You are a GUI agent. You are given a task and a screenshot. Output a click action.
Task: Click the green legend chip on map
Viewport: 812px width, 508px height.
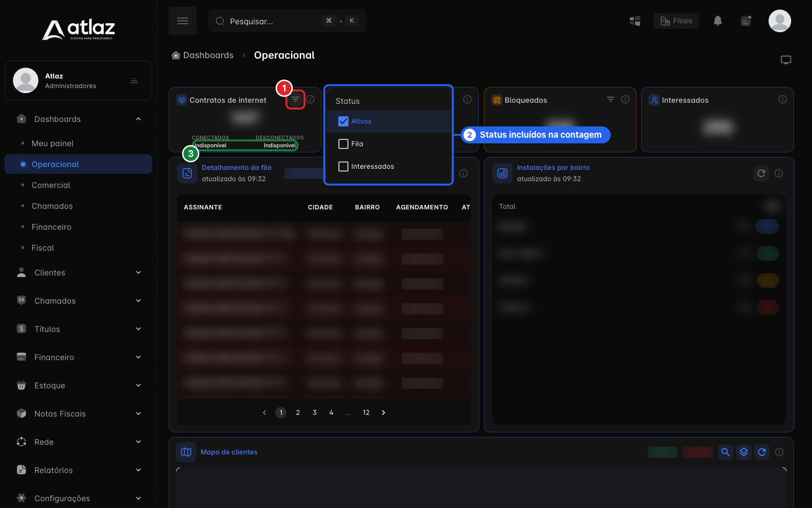663,452
